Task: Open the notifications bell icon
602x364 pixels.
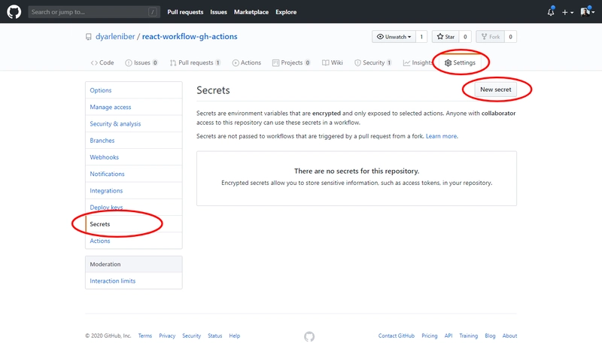Action: tap(551, 12)
